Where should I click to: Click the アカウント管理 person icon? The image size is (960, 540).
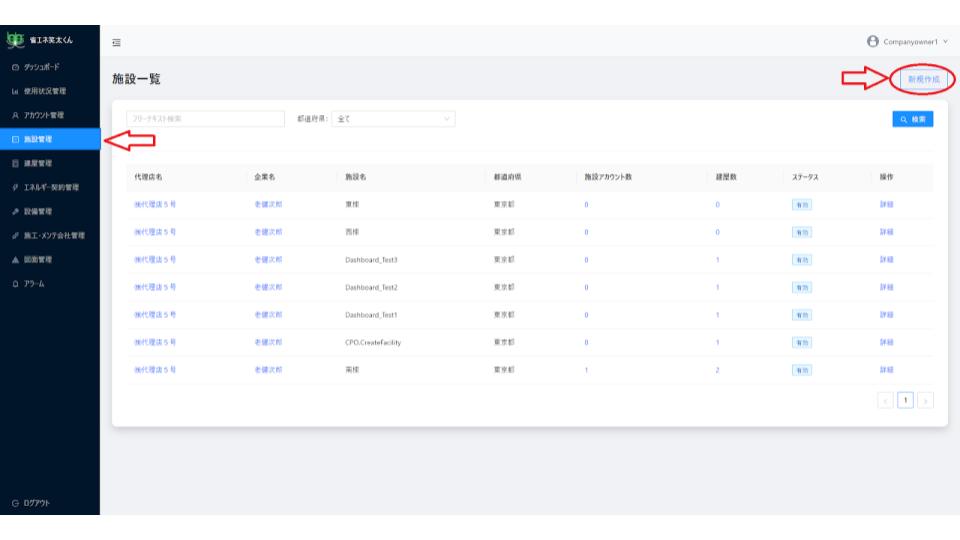coord(14,115)
